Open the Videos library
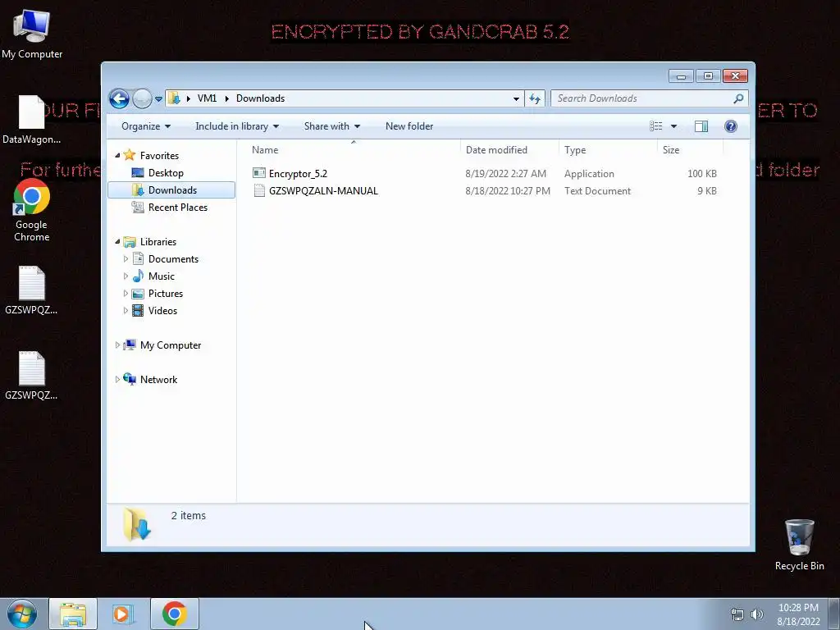Screen dimensions: 840x630 coord(162,311)
